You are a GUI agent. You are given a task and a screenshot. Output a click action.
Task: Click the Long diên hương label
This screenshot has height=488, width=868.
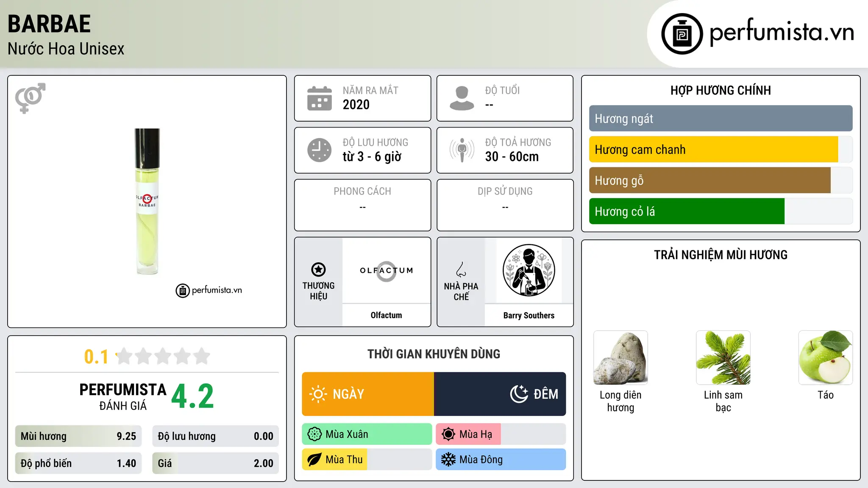point(620,401)
